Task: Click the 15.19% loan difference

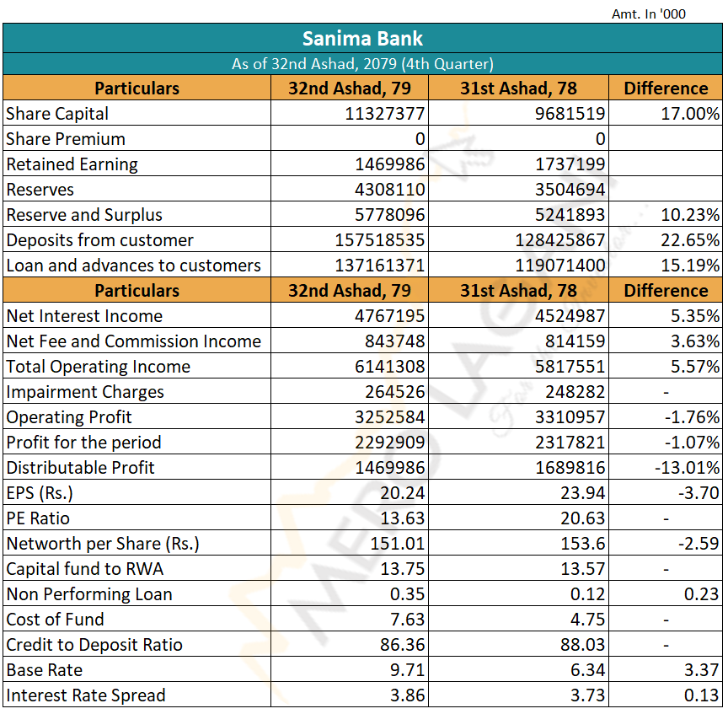Action: pos(690,266)
